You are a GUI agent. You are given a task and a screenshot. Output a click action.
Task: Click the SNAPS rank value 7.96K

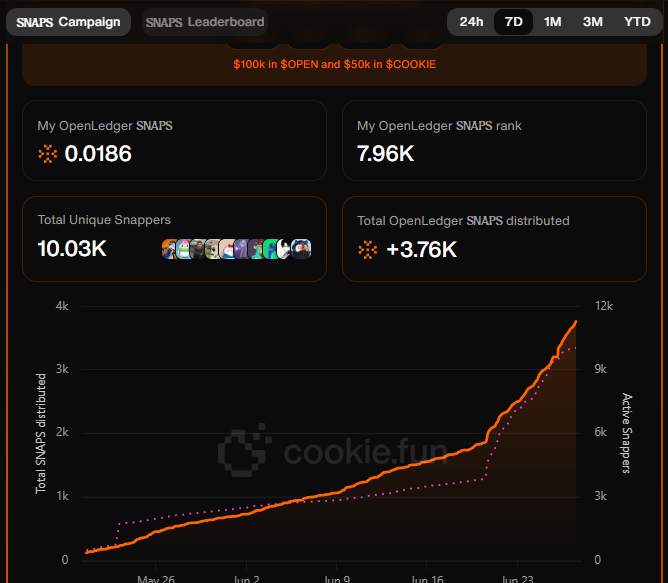click(x=386, y=153)
